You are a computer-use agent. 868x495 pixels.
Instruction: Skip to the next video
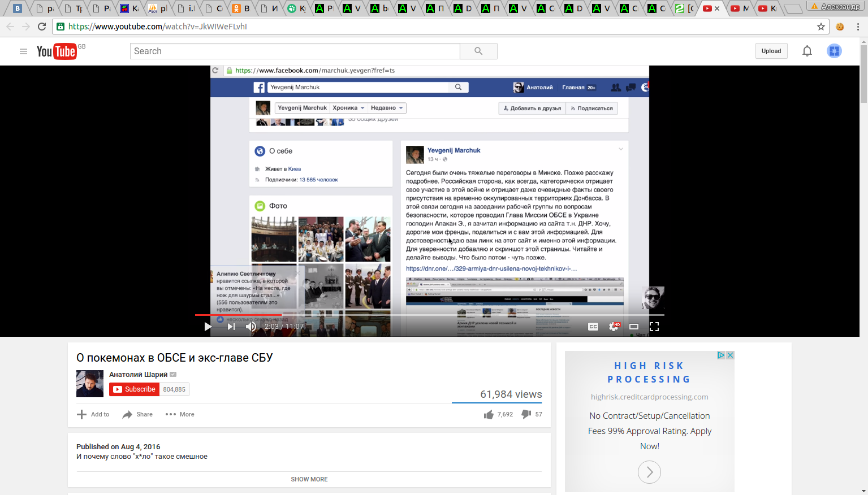pos(231,327)
